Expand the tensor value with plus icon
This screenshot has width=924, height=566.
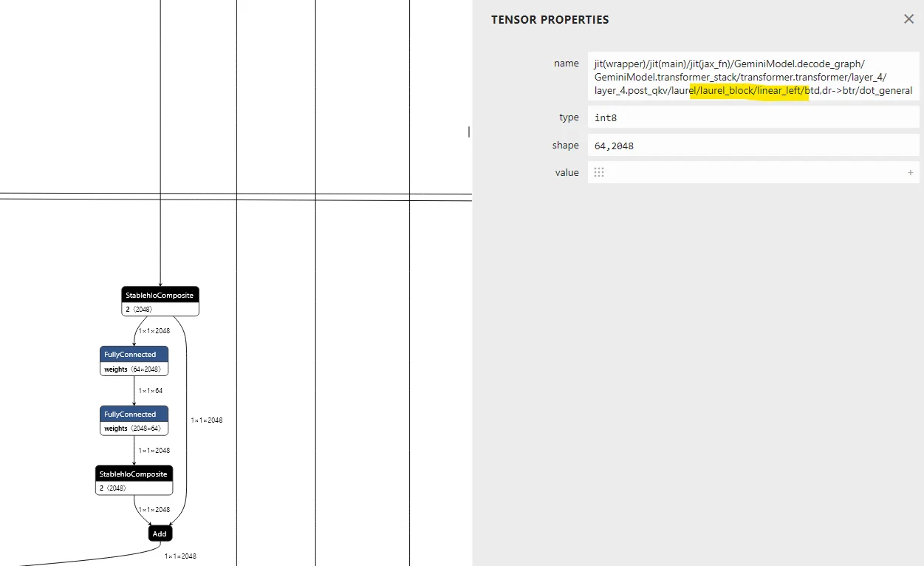click(910, 173)
